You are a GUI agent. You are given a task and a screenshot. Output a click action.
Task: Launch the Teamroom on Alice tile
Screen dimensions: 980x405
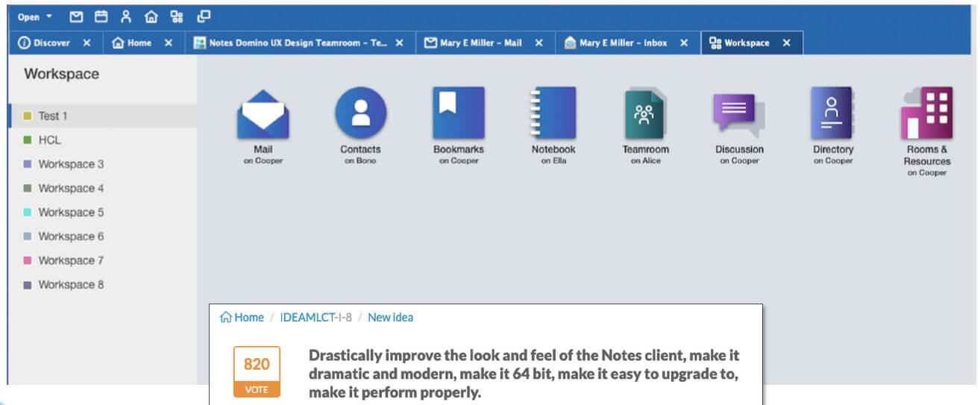pos(646,127)
